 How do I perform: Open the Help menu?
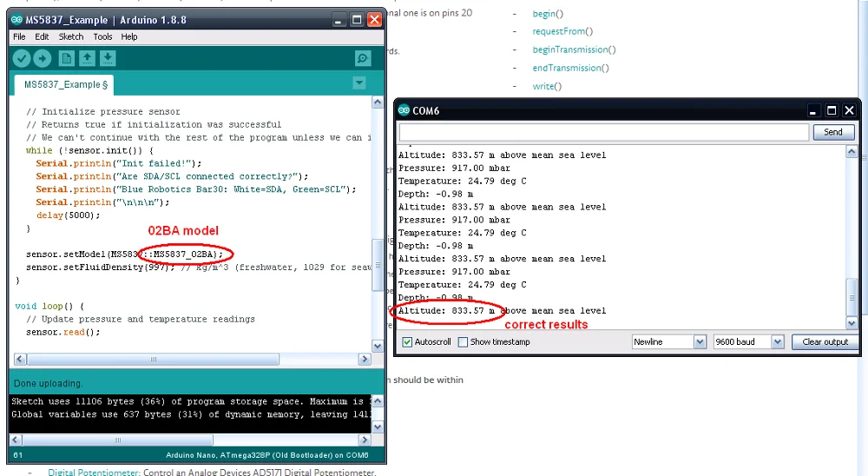pos(129,36)
